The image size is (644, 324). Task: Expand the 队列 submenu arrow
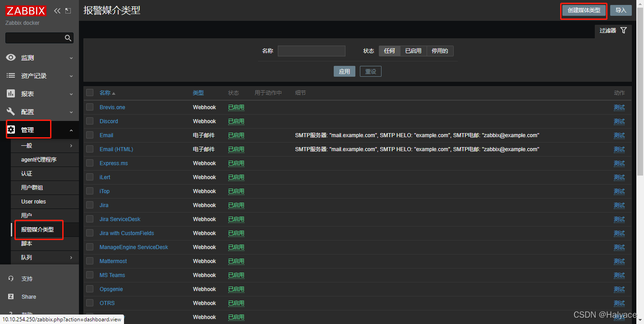71,258
